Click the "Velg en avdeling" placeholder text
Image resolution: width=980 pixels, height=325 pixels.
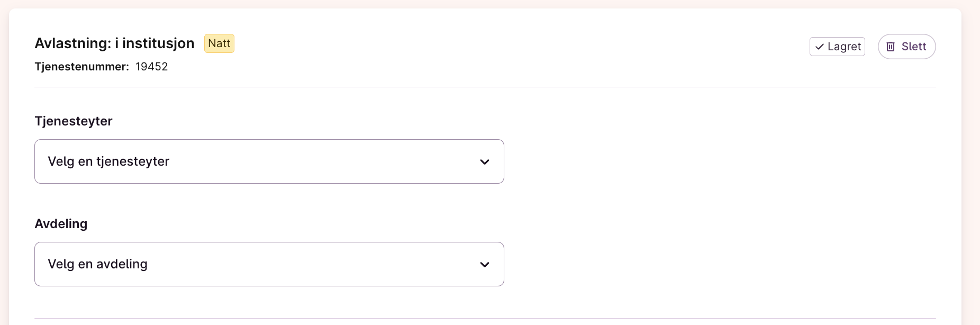coord(97,264)
